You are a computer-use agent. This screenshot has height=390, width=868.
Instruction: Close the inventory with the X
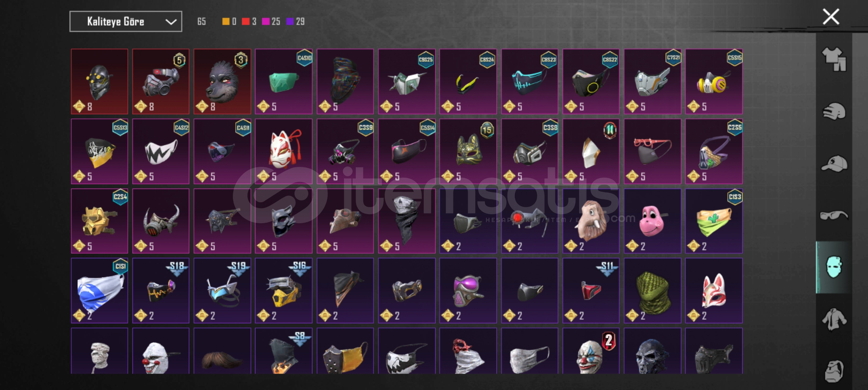pos(831,17)
